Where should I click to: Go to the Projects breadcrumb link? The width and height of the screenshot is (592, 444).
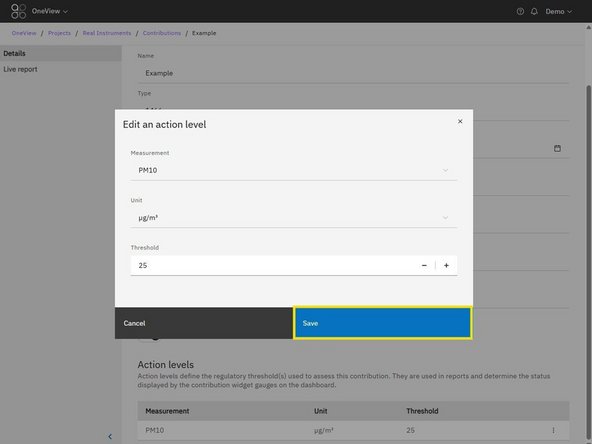pos(59,33)
